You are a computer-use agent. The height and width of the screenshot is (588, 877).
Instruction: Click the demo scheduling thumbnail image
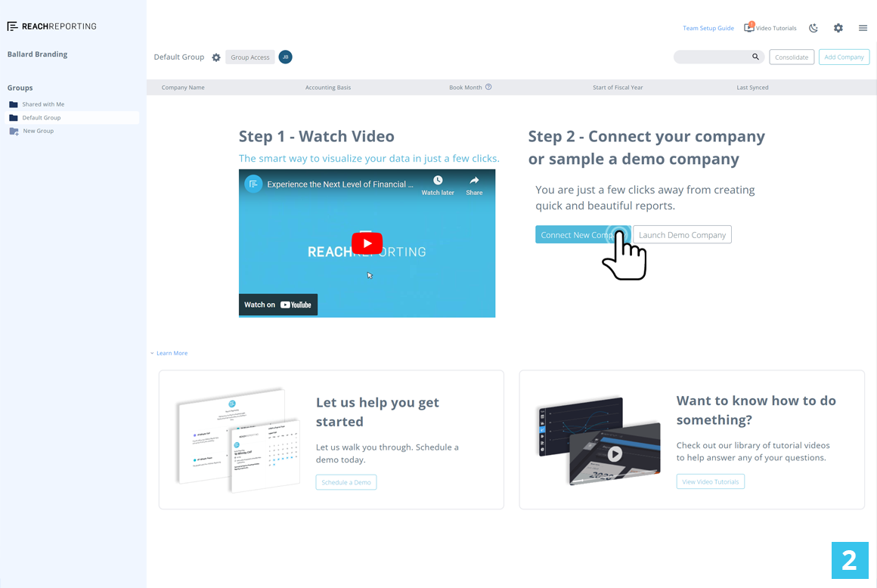coord(238,440)
